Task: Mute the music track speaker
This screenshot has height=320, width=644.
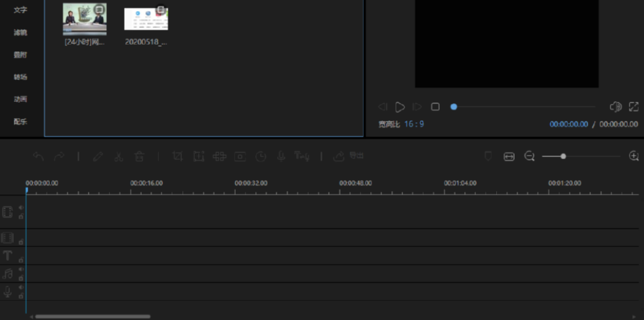Action: click(x=21, y=269)
